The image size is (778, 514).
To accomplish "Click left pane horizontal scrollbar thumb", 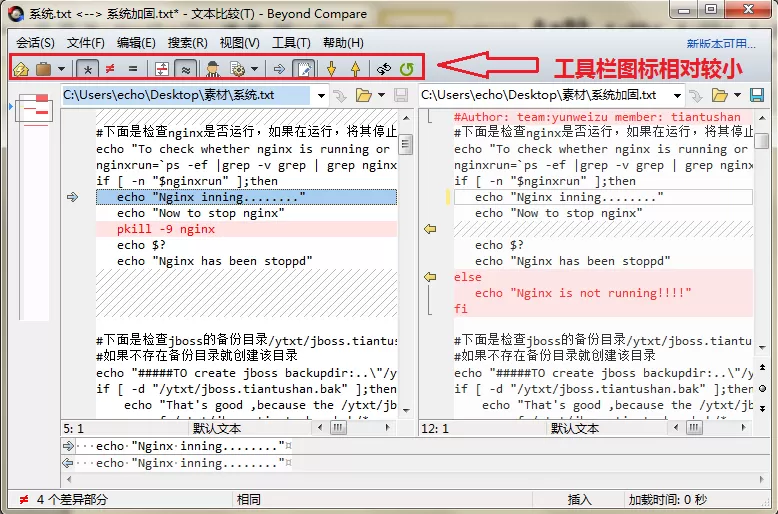I will (338, 428).
